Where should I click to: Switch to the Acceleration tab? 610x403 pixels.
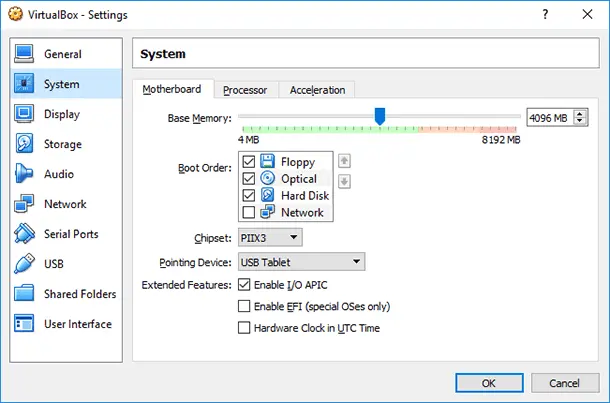(317, 90)
